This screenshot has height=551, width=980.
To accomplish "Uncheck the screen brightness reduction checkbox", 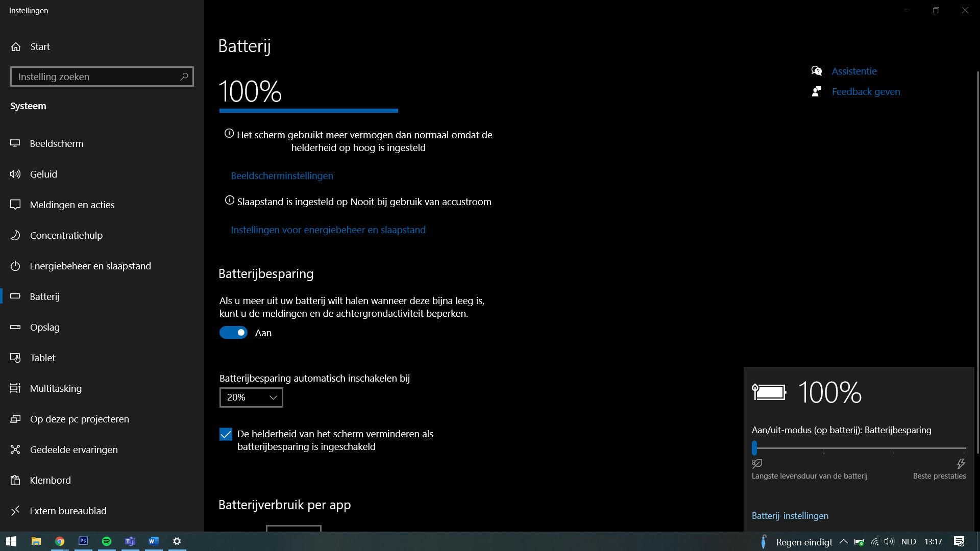I will tap(226, 434).
